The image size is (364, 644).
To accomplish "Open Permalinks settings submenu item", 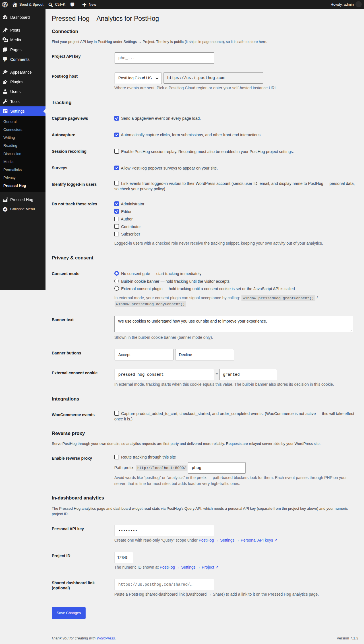I will point(13,170).
